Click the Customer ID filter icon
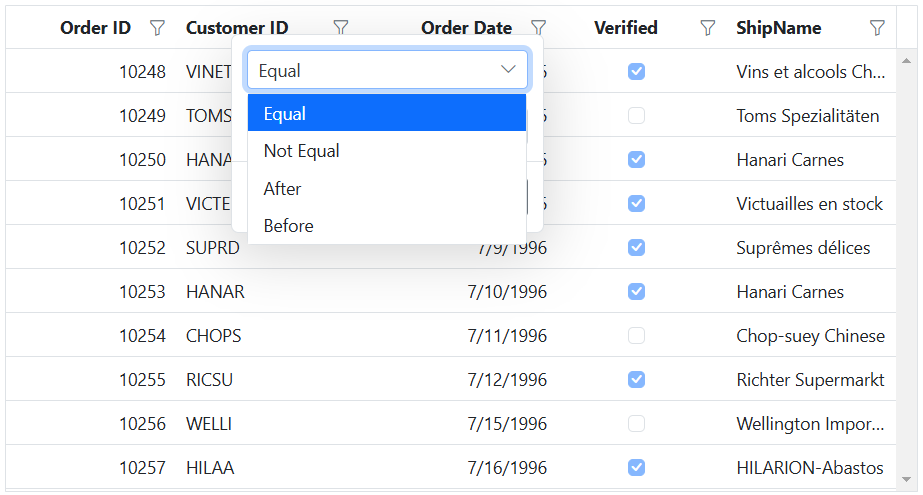 [x=341, y=28]
